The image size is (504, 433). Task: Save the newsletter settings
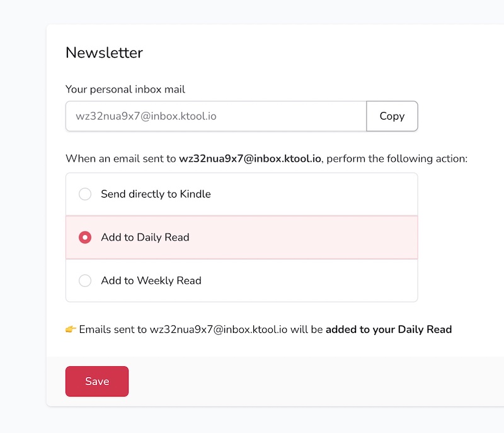pyautogui.click(x=97, y=381)
